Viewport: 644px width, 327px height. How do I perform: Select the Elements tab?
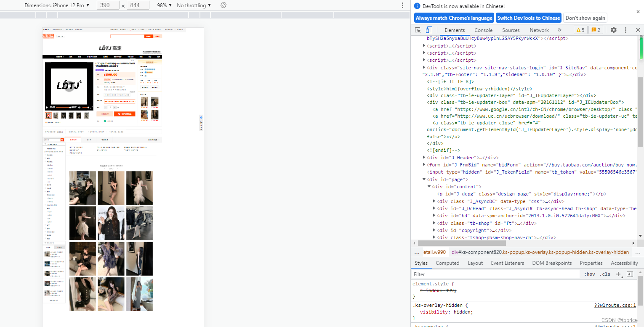point(455,30)
